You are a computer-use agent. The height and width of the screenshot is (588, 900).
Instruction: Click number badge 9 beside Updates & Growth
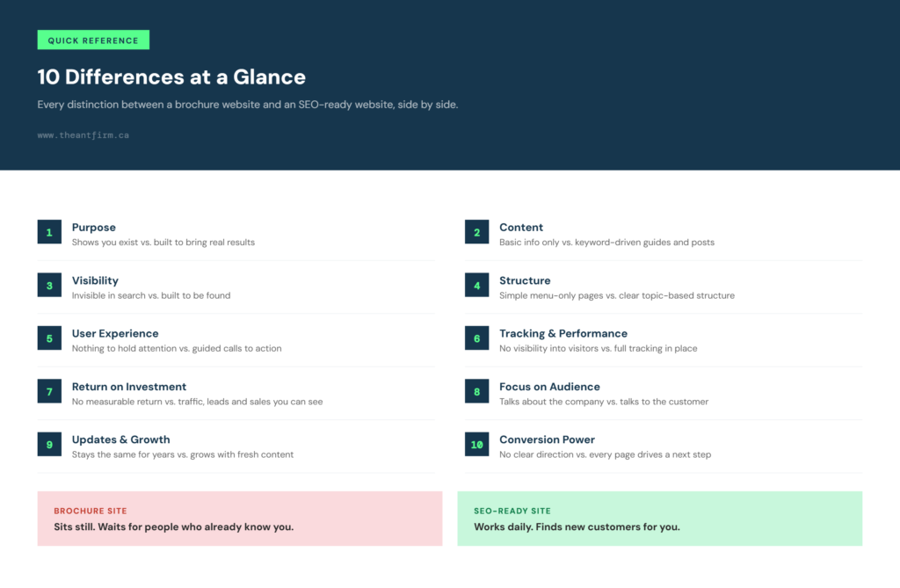tap(49, 445)
